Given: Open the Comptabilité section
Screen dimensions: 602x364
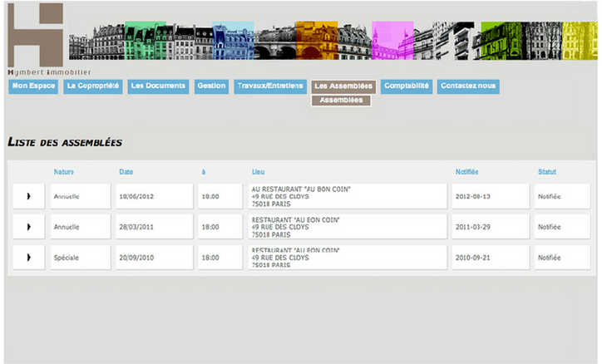Looking at the screenshot, I should coord(407,86).
